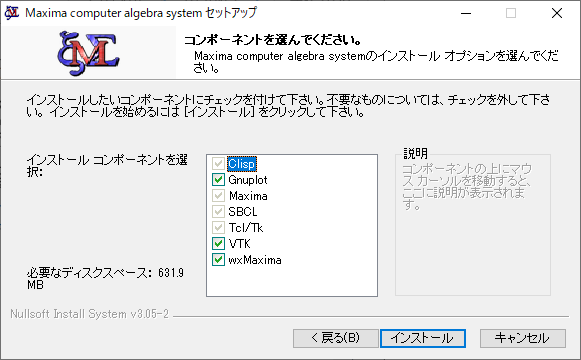581x360 pixels.
Task: Click the インストール button
Action: pos(423,338)
